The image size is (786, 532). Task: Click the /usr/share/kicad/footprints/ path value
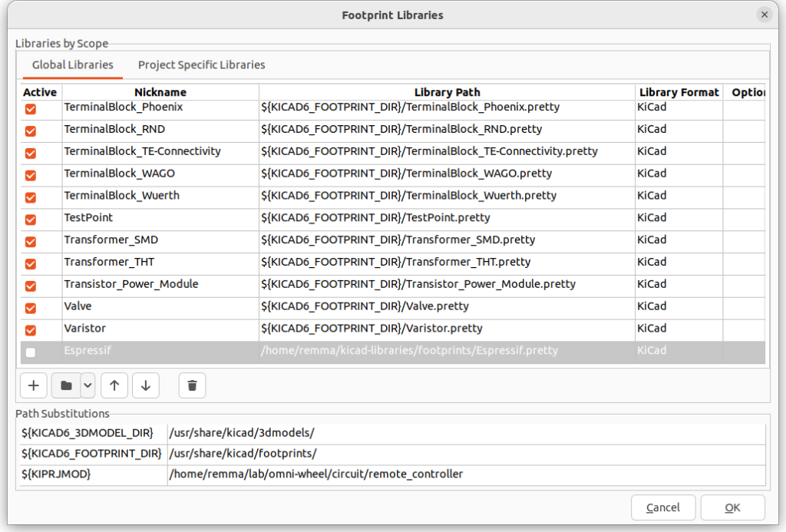466,453
